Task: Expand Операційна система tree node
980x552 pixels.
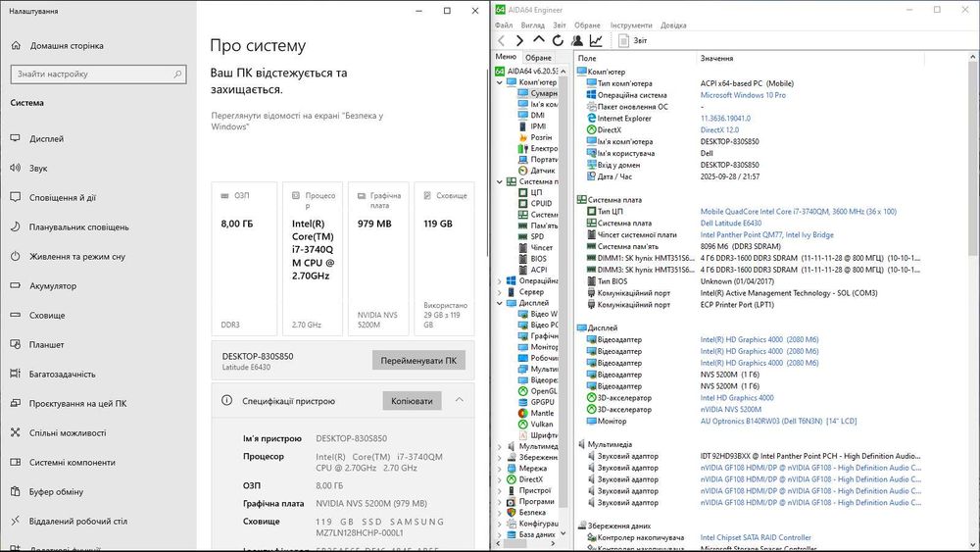Action: tap(500, 281)
